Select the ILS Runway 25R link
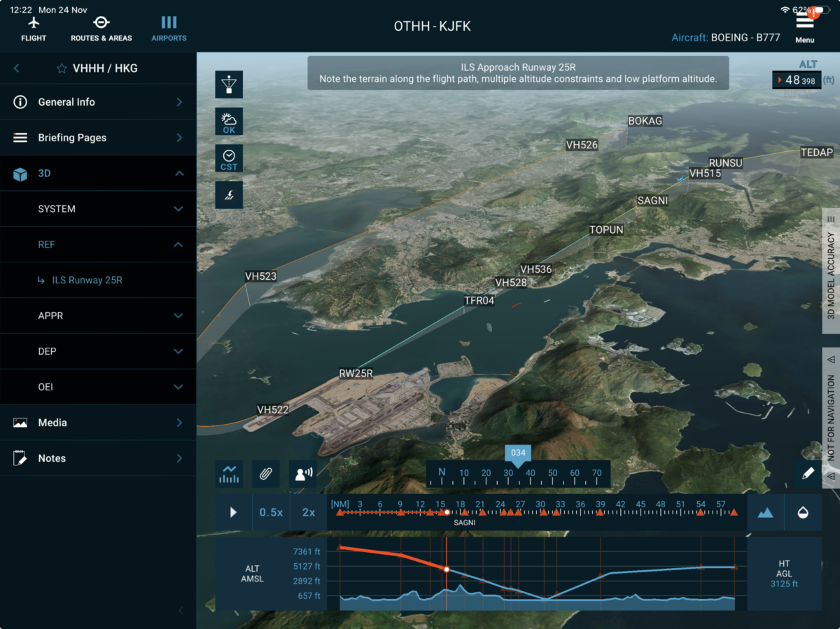Screen dimensions: 840x629 (87, 280)
